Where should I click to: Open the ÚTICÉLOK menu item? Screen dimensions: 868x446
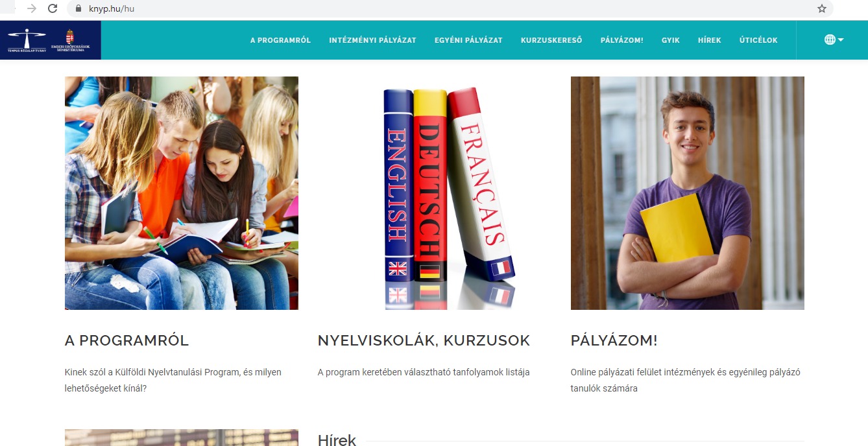(758, 40)
